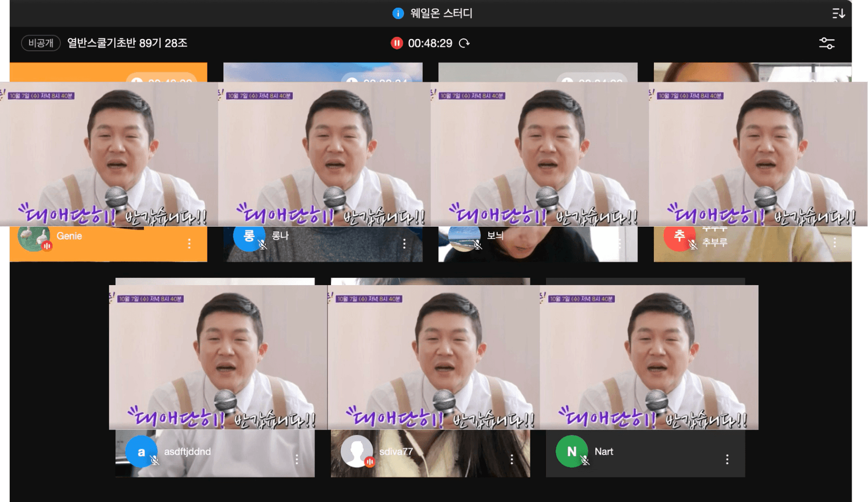Click Nart's green N avatar
This screenshot has height=502, width=868.
[x=571, y=451]
